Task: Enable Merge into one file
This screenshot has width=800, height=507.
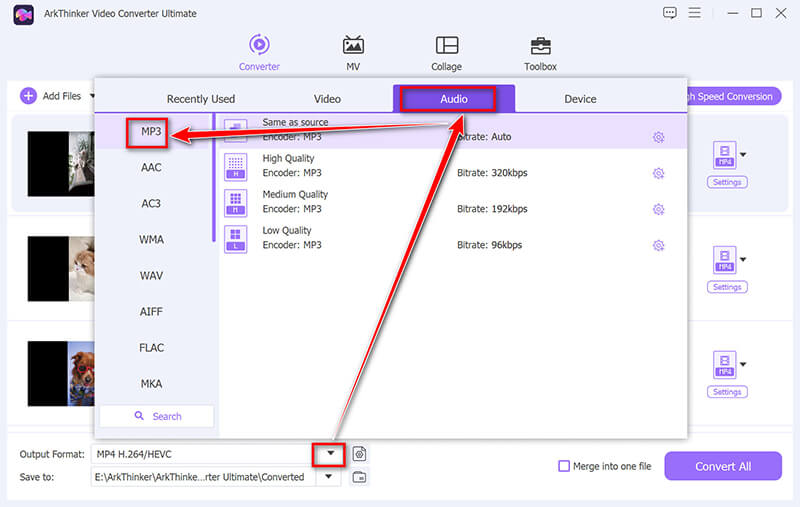Action: tap(564, 466)
